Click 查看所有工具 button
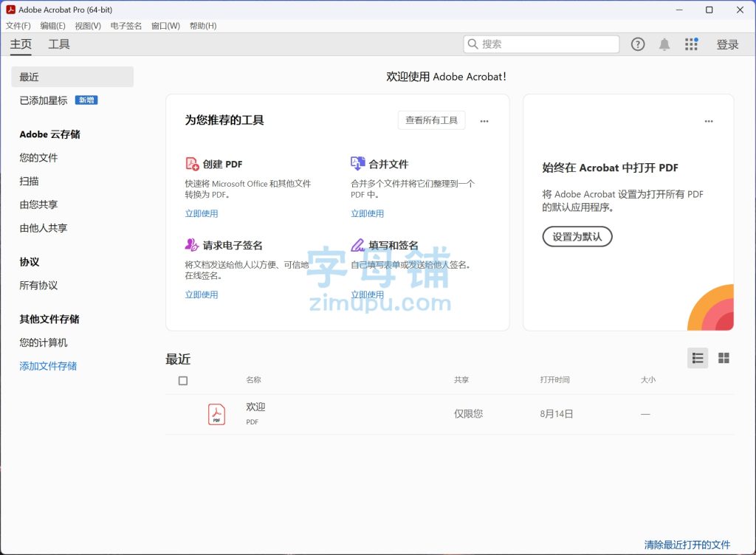Screen dimensions: 756x555 click(431, 120)
